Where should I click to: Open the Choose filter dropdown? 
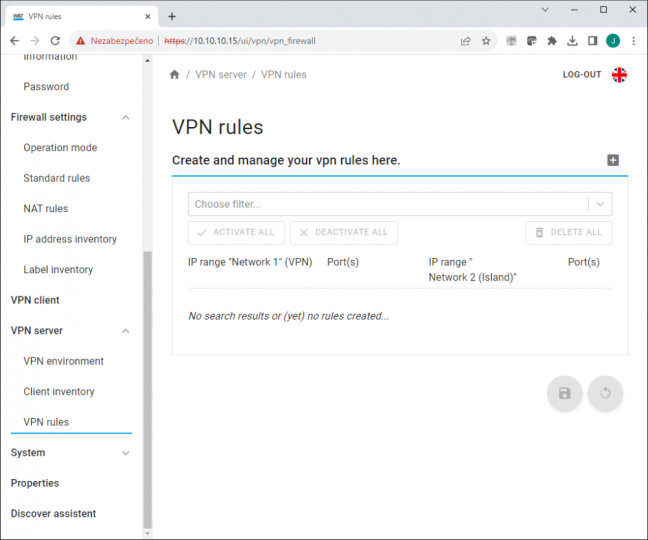400,204
